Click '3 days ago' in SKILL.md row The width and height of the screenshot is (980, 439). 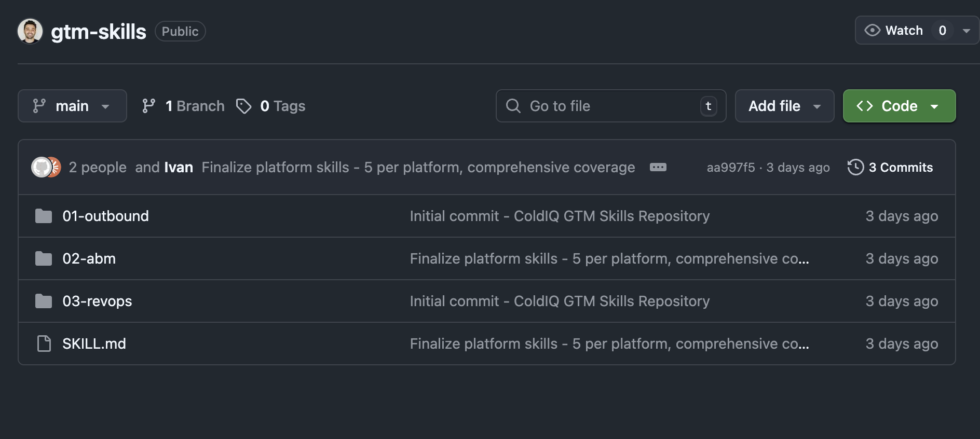click(x=902, y=344)
